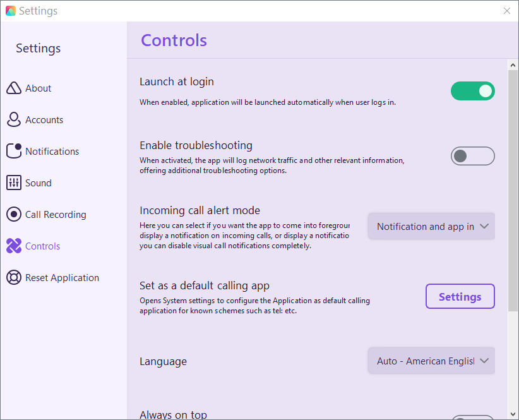Image resolution: width=519 pixels, height=420 pixels.
Task: Click the Controls icon in sidebar
Action: point(14,246)
